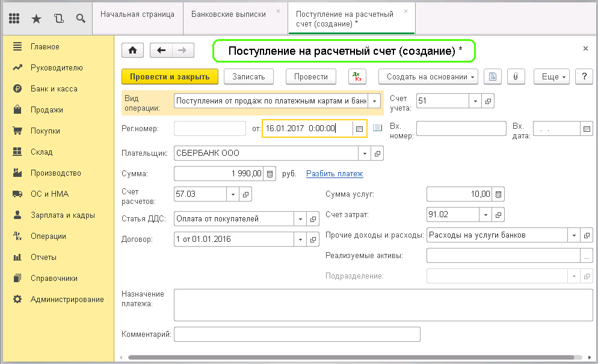
Task: Open Банк и касса section
Action: point(54,88)
